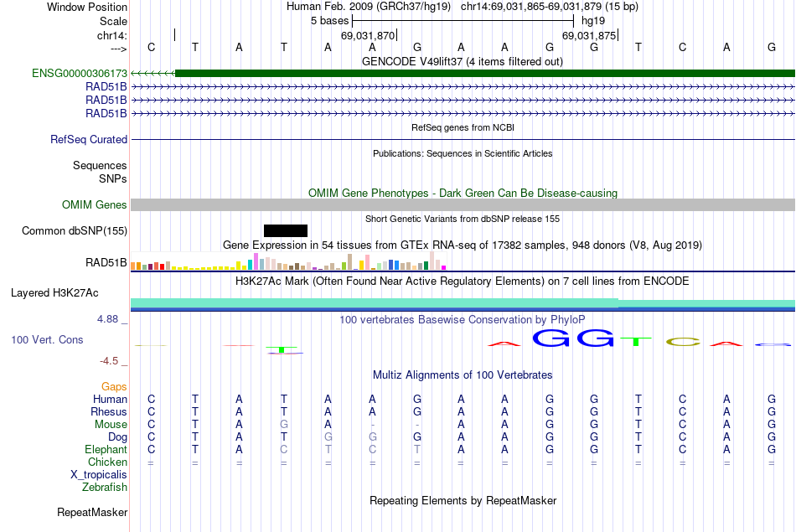Click the gray G in Mouse row
Image resolution: width=796 pixels, height=532 pixels.
(x=284, y=425)
